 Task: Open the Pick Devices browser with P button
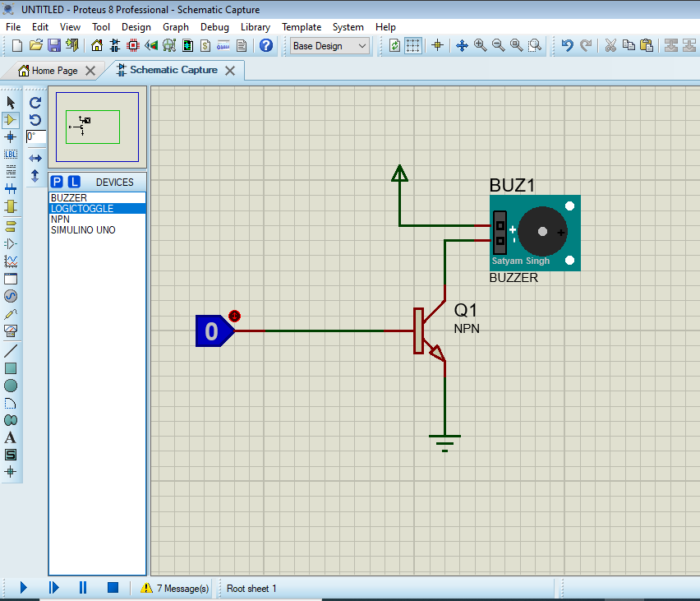coord(58,182)
